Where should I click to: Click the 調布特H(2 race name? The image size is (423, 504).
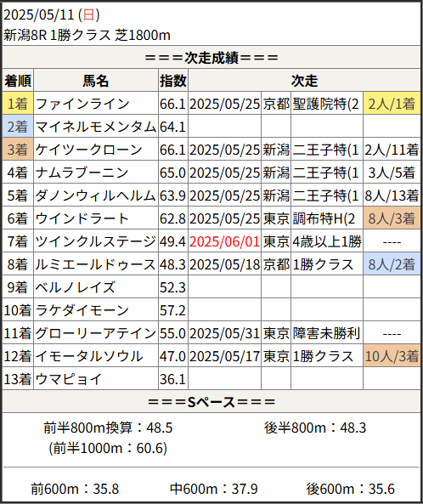pos(324,218)
